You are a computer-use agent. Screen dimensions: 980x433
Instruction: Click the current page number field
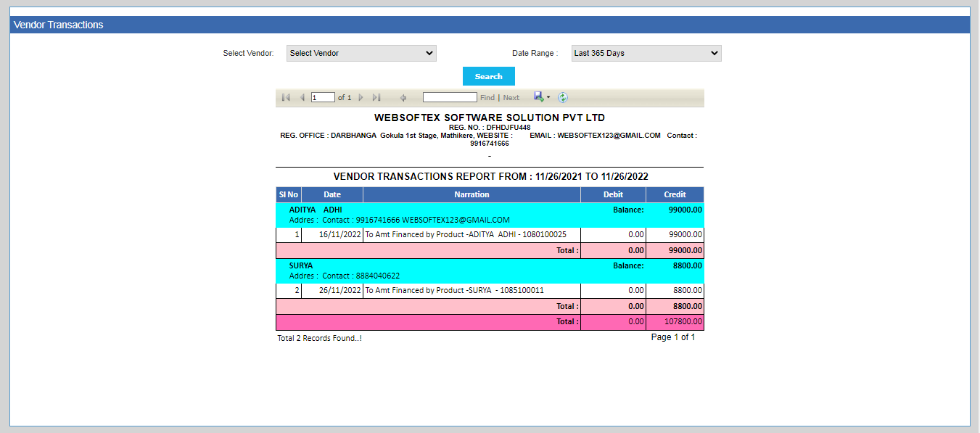[323, 97]
